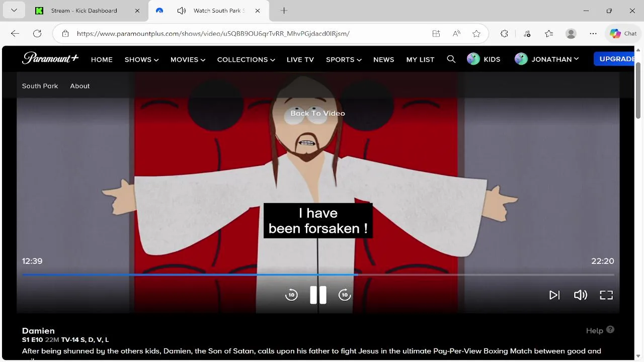This screenshot has width=644, height=362.
Task: Go to Home in the Paramount+ nav
Action: tap(102, 59)
